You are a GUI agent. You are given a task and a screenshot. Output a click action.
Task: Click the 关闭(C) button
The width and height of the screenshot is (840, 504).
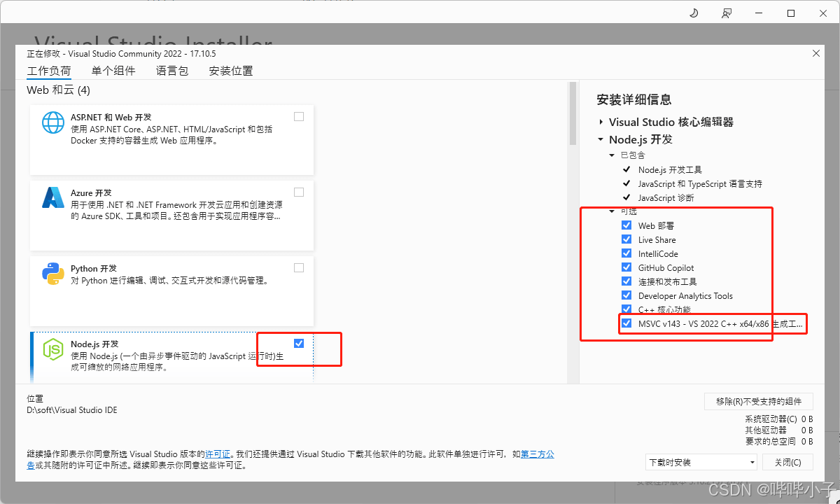click(x=787, y=462)
